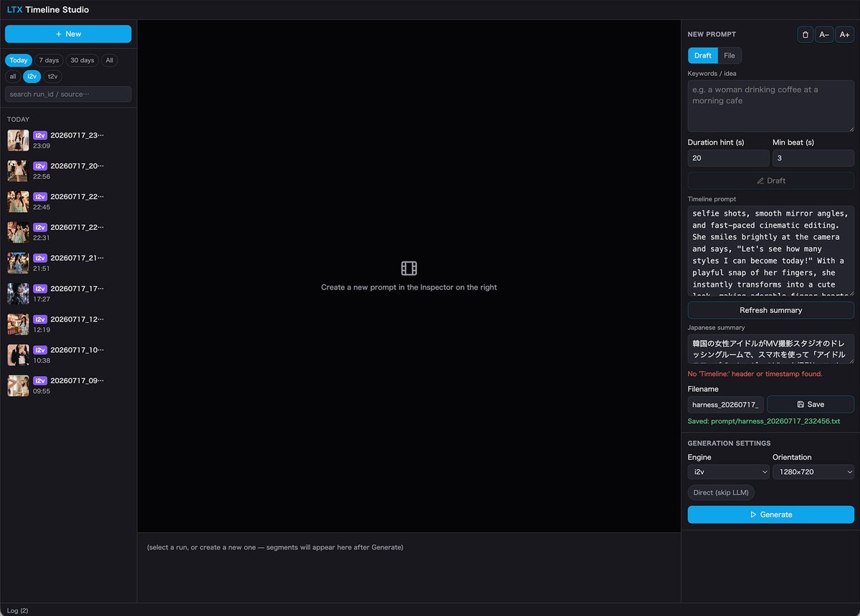Click the i2v badge on the 17:27 run

coord(40,289)
